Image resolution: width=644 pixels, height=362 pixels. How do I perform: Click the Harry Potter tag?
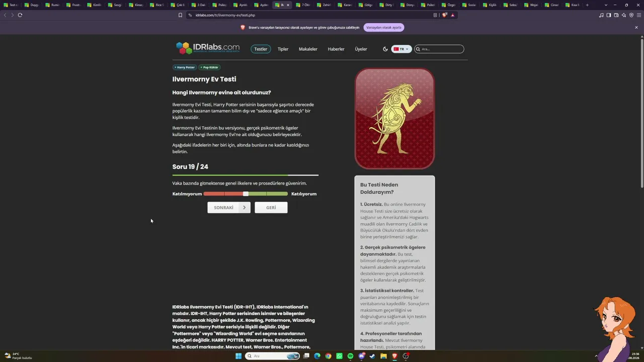pos(185,67)
